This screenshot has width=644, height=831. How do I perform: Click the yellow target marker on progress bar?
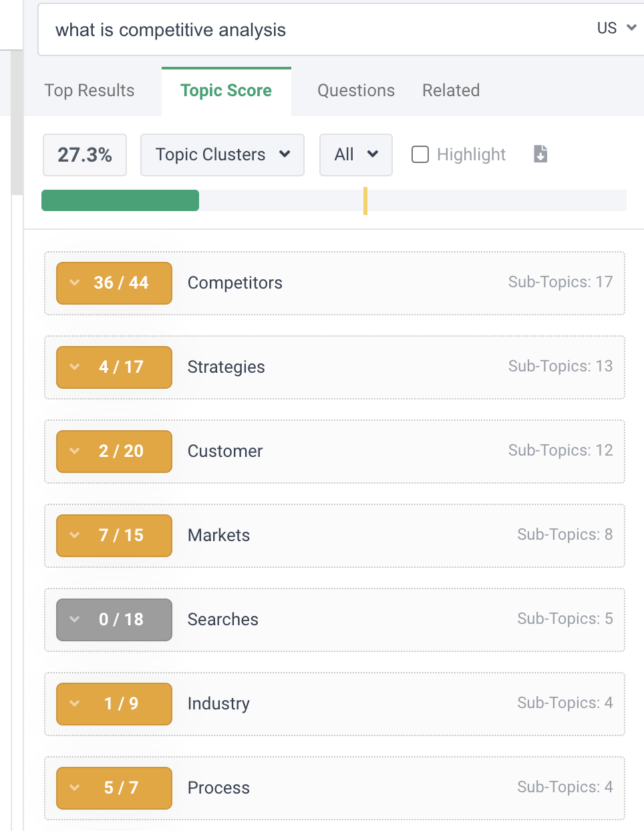click(x=365, y=201)
